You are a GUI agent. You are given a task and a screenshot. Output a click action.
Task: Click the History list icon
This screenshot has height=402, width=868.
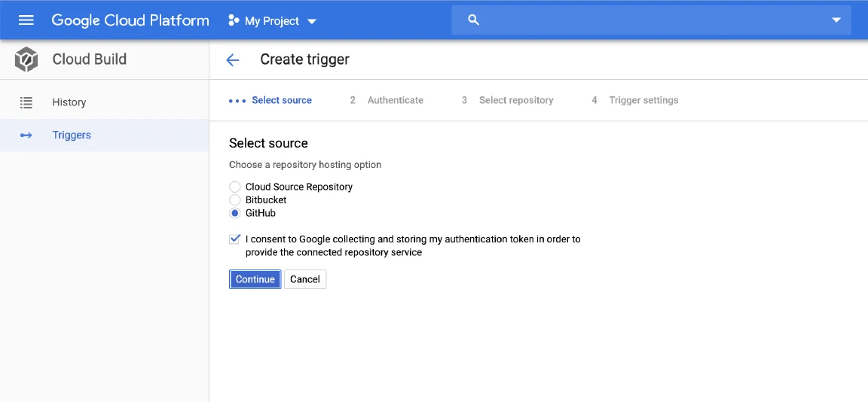click(26, 102)
